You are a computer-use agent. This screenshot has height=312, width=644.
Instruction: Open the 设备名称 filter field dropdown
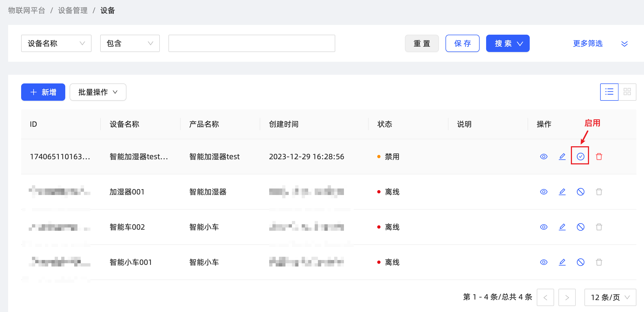pyautogui.click(x=56, y=43)
